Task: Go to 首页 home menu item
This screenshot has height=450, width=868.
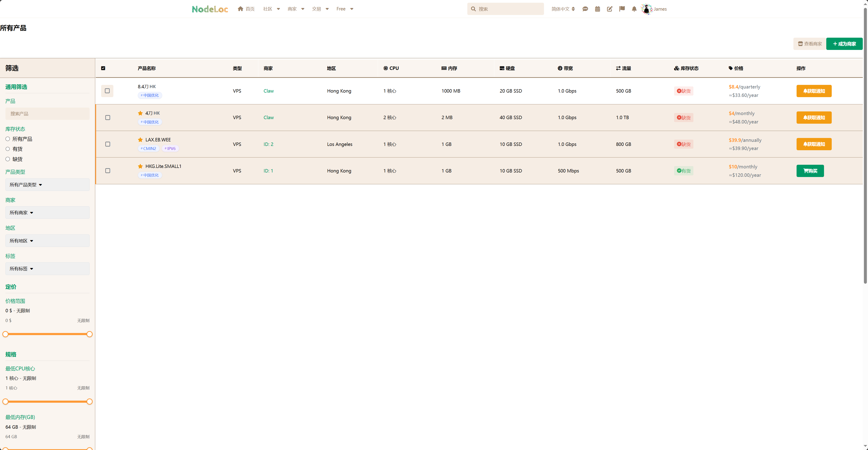Action: coord(246,9)
